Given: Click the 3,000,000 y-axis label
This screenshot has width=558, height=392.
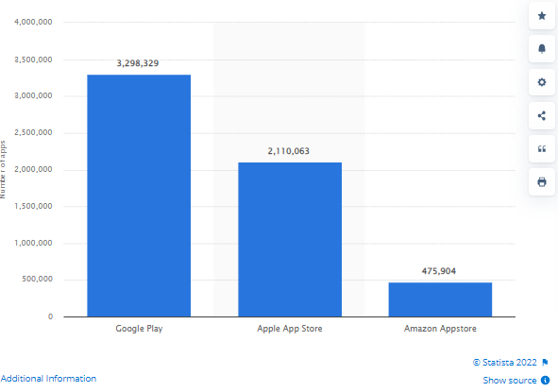Looking at the screenshot, I should click(x=33, y=95).
